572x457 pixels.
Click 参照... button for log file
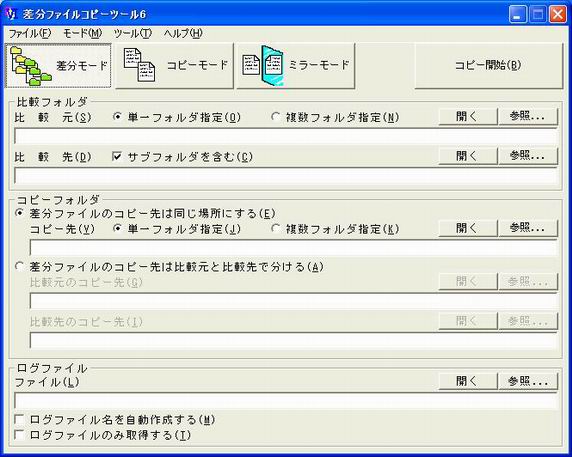tap(528, 382)
